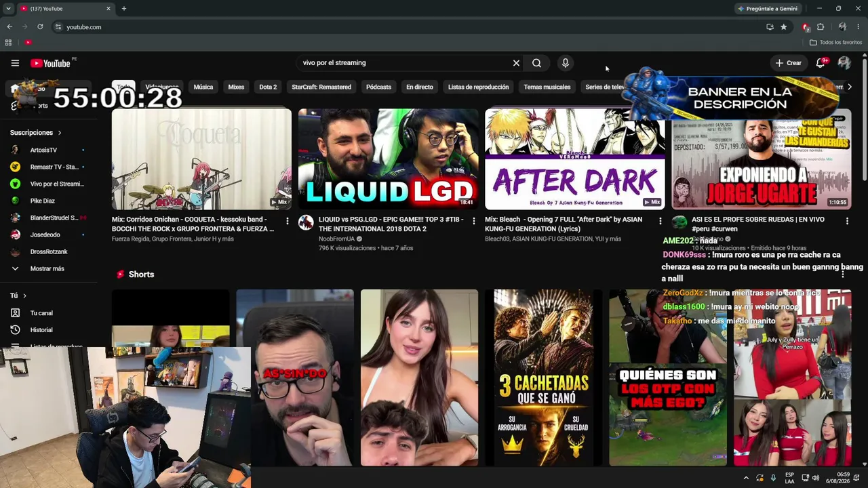Open the Chrome profile avatar
The height and width of the screenshot is (488, 868).
[842, 27]
